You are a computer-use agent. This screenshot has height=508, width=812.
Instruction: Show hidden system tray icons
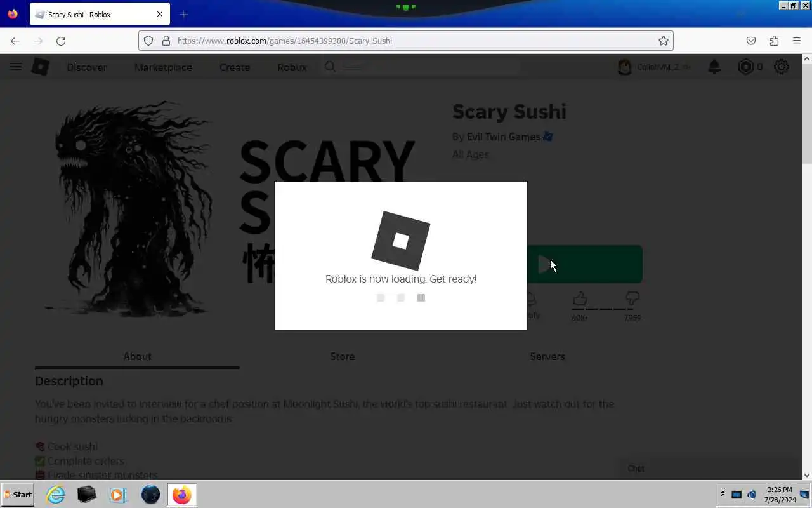click(x=723, y=494)
